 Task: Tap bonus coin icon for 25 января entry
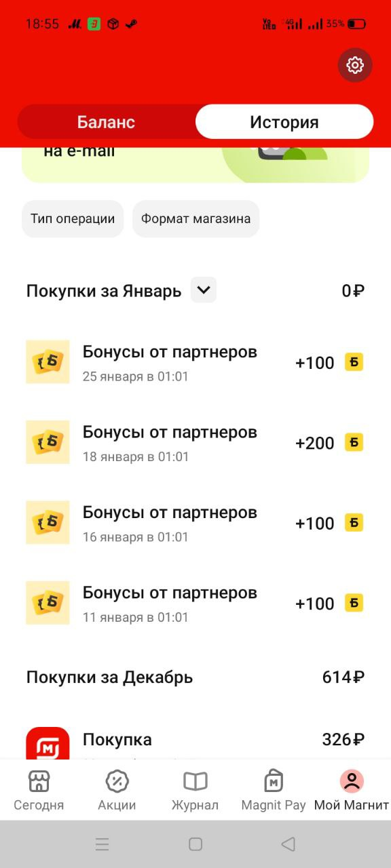[x=48, y=362]
